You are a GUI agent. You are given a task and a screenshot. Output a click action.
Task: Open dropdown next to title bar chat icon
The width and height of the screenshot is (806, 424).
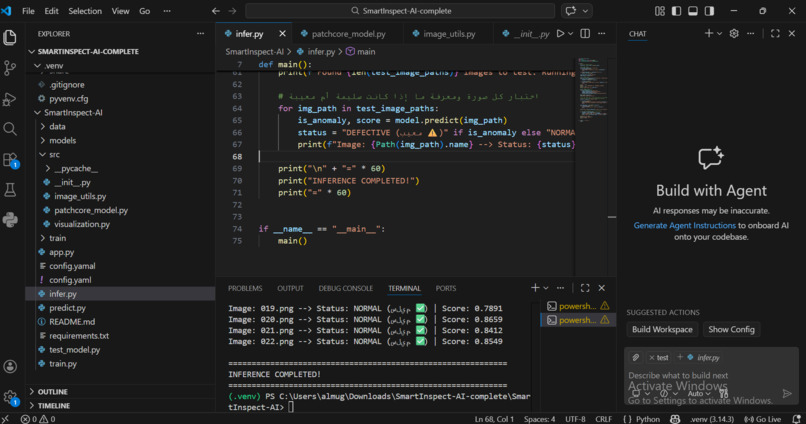coord(585,11)
